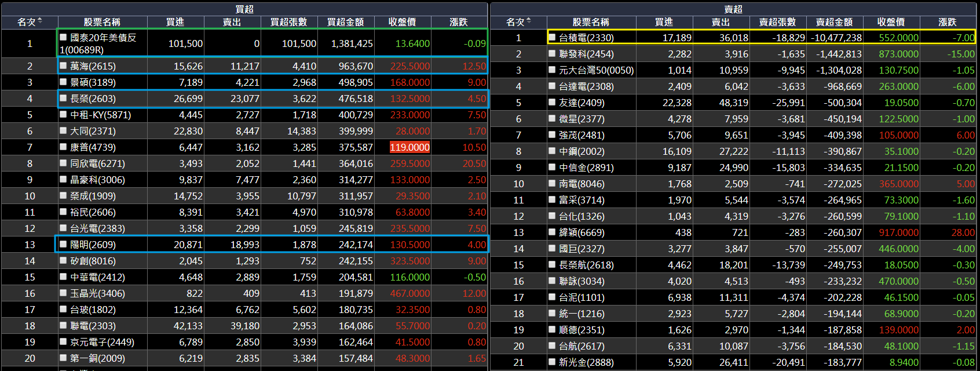Click the 賣超張數 column header
This screenshot has width=980, height=371.
coord(777,22)
